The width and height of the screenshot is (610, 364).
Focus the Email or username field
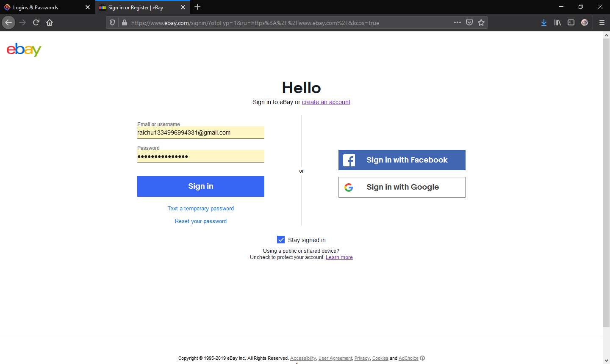pyautogui.click(x=201, y=132)
